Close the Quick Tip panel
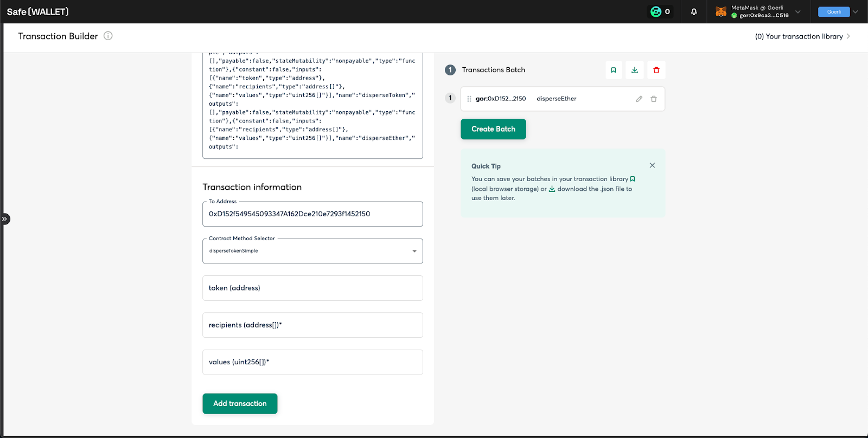The height and width of the screenshot is (438, 868). [x=652, y=165]
